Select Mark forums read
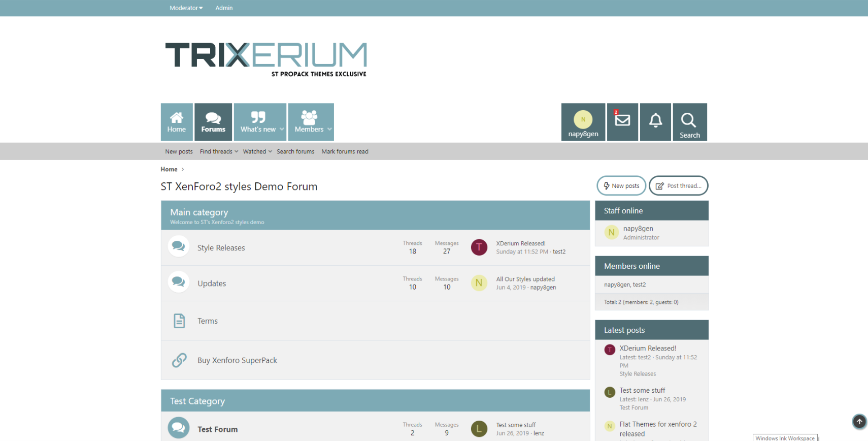The width and height of the screenshot is (868, 441). (x=345, y=151)
